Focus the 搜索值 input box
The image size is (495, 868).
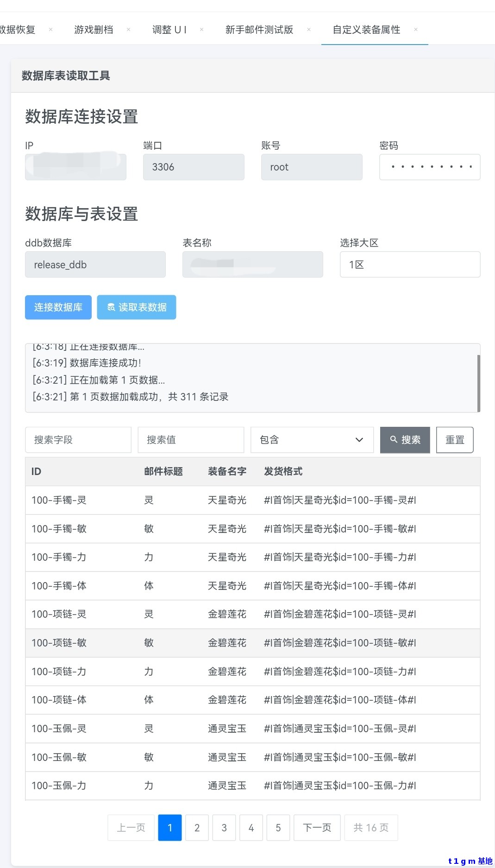191,440
